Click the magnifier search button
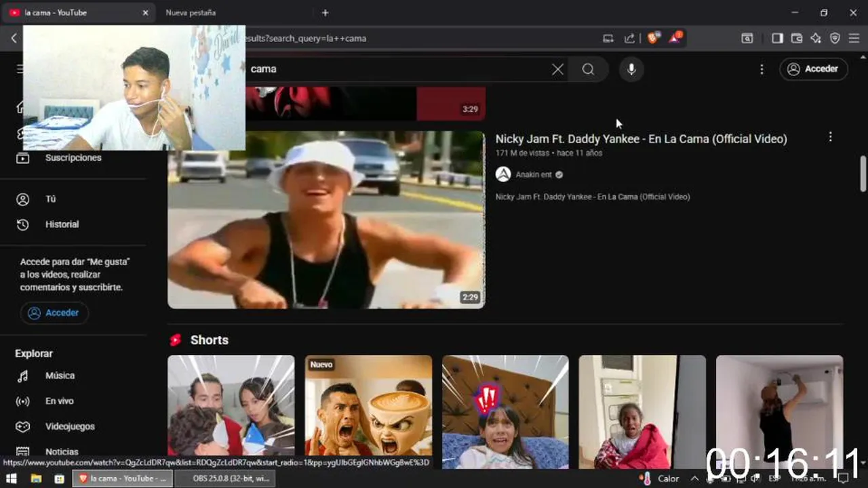The height and width of the screenshot is (488, 868). click(x=588, y=69)
